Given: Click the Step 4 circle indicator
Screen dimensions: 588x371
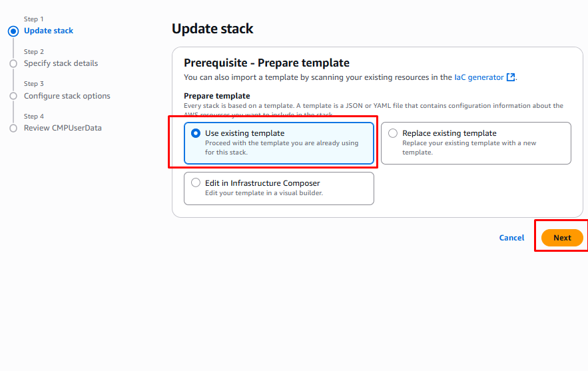Looking at the screenshot, I should click(x=13, y=128).
